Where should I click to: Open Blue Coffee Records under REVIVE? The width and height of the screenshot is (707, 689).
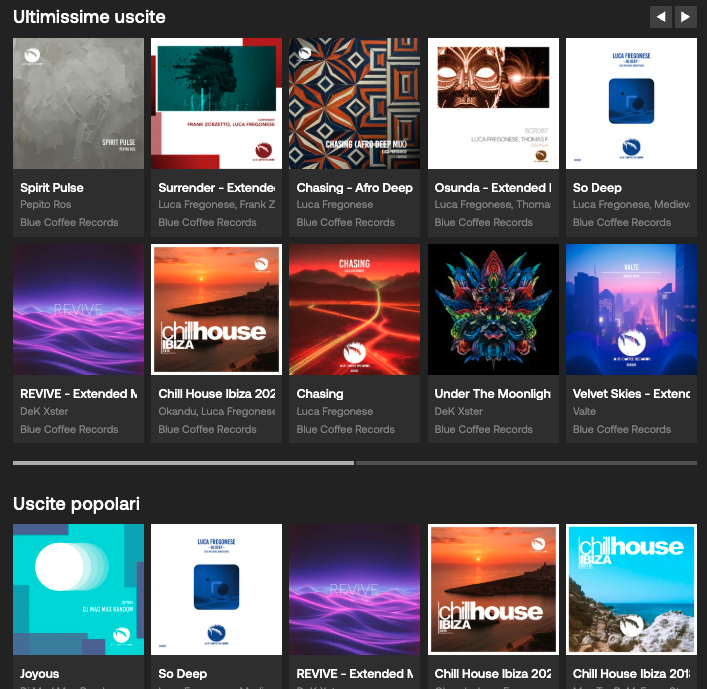(69, 429)
